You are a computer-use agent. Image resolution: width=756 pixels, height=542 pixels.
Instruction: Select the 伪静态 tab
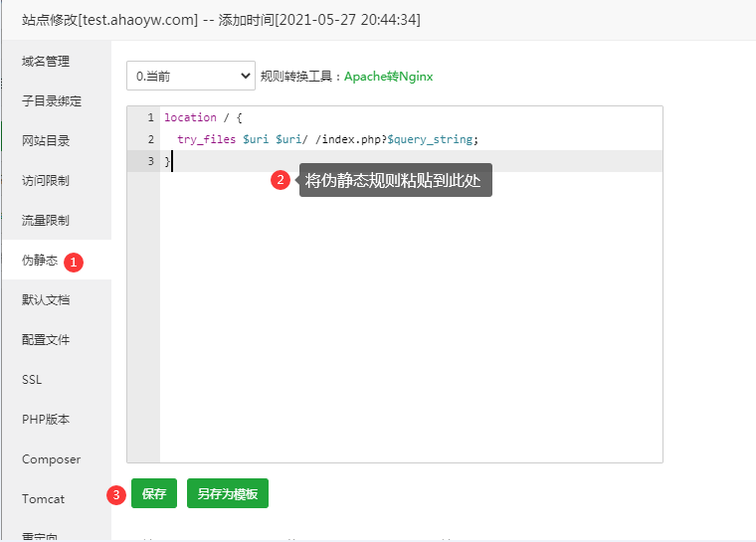[40, 261]
